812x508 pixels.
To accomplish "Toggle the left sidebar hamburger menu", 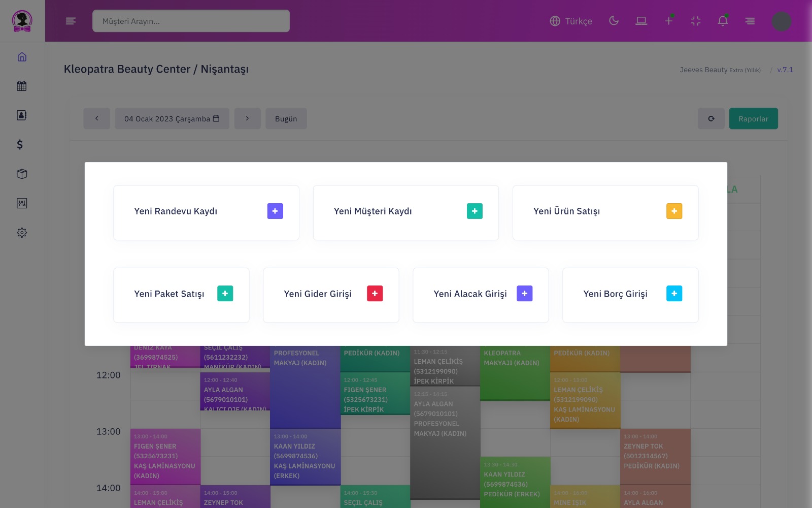I will [71, 21].
